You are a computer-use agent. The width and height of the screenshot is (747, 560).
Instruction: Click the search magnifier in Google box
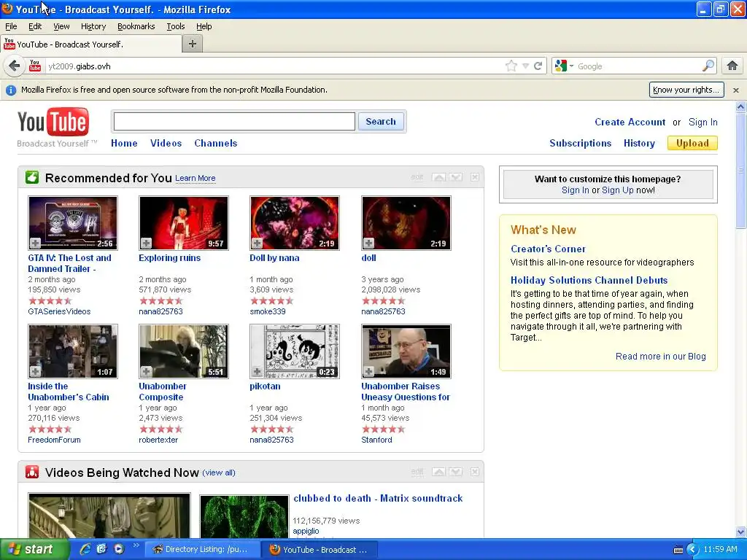pyautogui.click(x=708, y=66)
